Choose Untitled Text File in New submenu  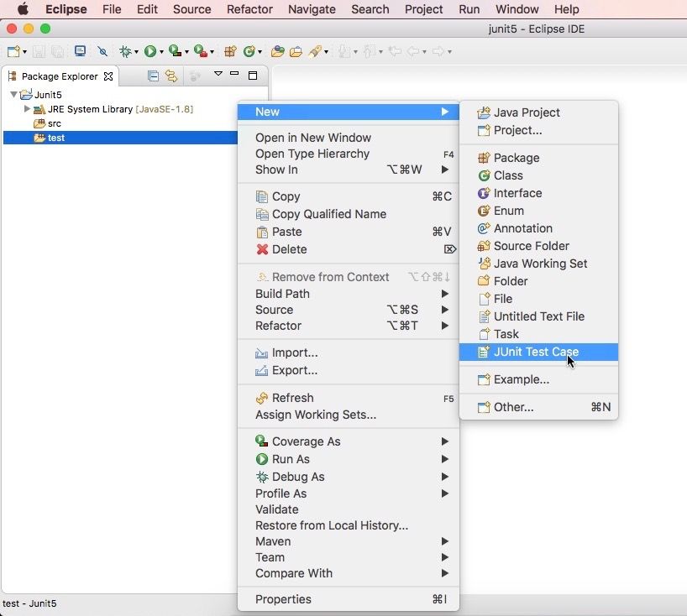click(x=538, y=316)
